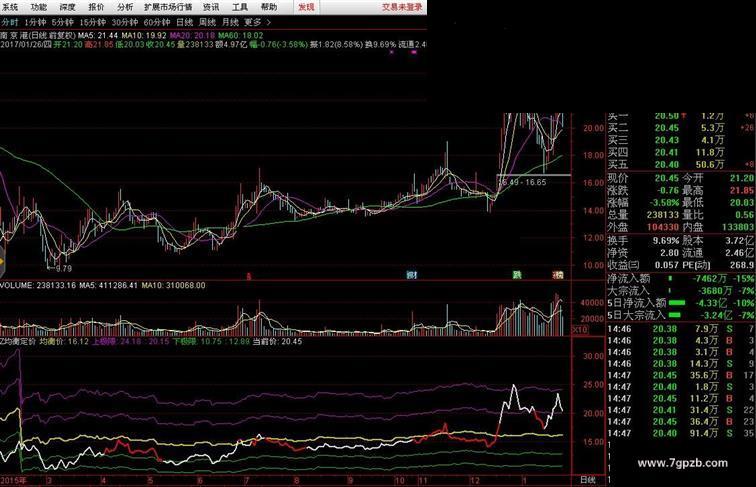Click the 14:47 trade with 91.4万 volume
756x487 pixels.
[680, 433]
